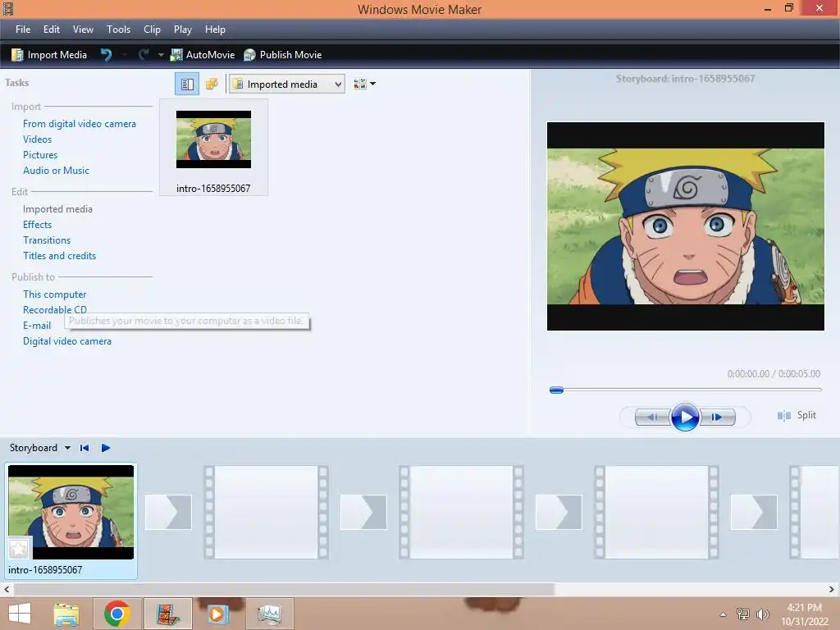This screenshot has width=840, height=630.
Task: Import from digital video camera
Action: 80,124
